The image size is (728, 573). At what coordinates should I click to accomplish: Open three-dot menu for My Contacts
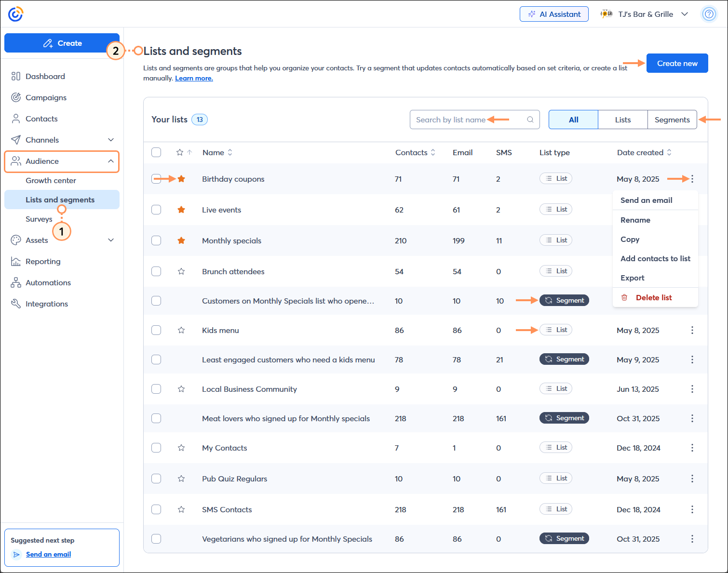point(692,448)
